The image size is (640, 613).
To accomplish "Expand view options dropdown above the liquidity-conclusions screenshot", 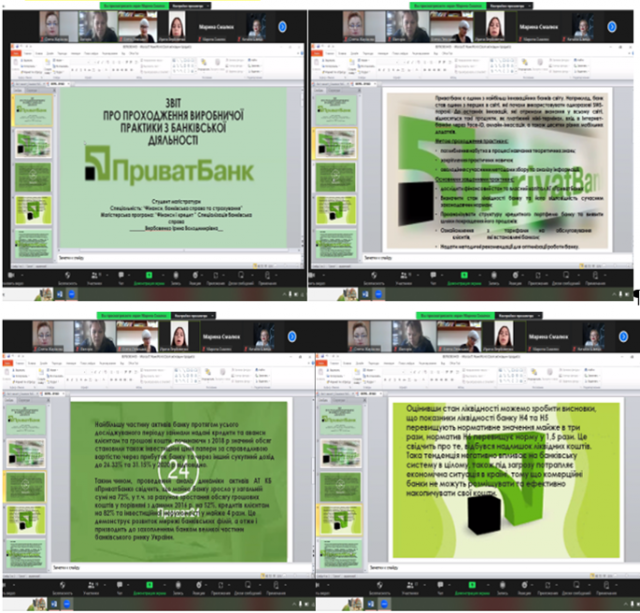I will coord(518,315).
